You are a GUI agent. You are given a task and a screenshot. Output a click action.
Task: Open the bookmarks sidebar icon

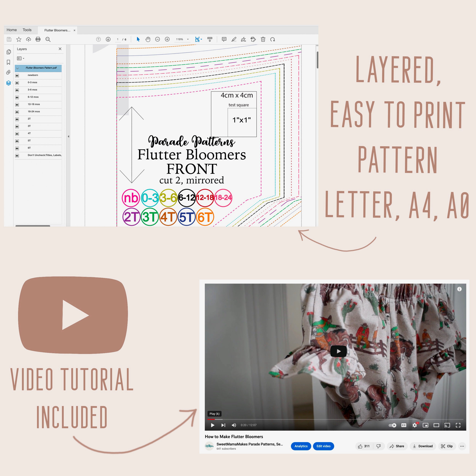(8, 62)
